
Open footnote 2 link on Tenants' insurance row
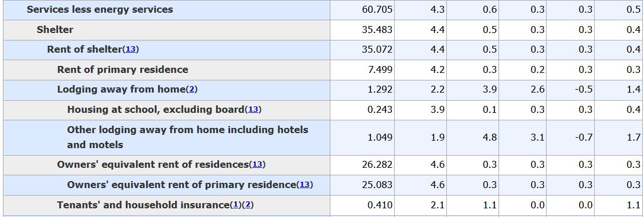point(247,205)
